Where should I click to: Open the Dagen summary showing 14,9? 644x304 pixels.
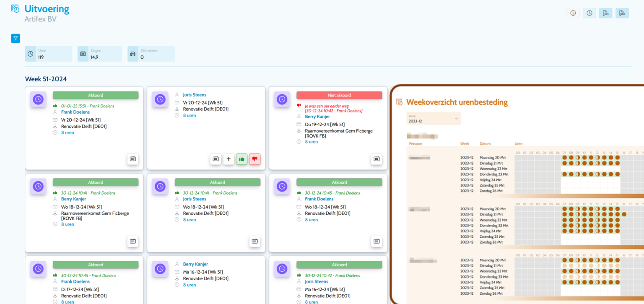tap(99, 54)
